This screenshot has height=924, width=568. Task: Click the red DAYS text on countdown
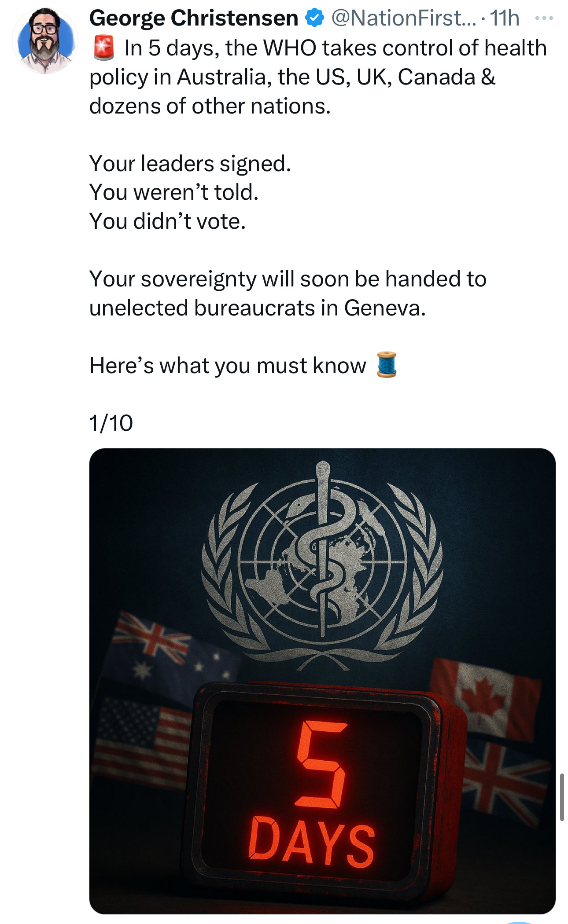click(x=312, y=842)
